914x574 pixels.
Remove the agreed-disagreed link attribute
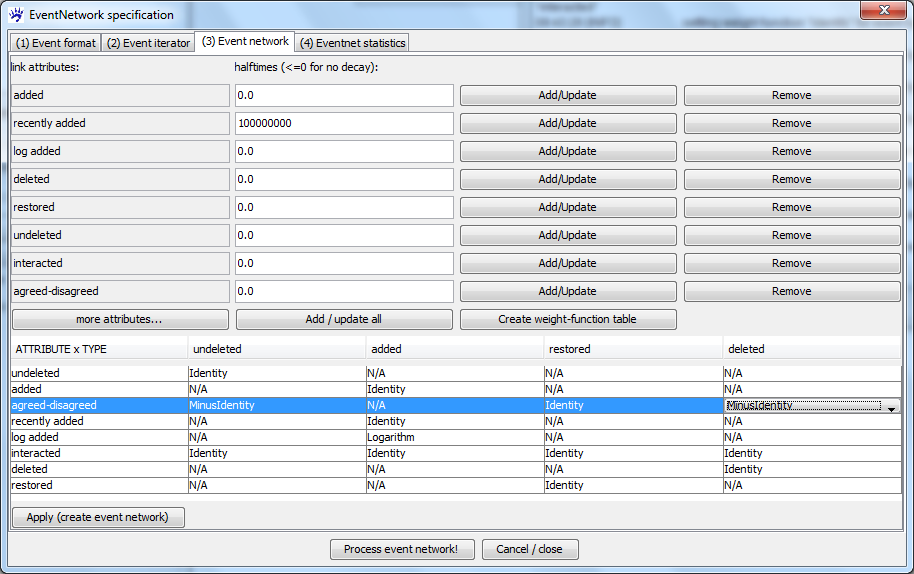[x=792, y=291]
